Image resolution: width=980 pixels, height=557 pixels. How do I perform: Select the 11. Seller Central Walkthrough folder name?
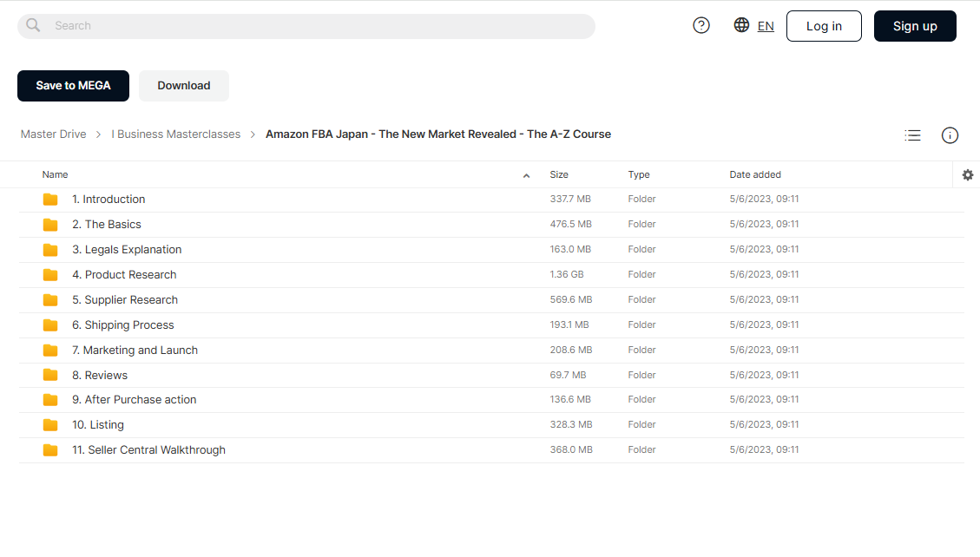tap(148, 450)
